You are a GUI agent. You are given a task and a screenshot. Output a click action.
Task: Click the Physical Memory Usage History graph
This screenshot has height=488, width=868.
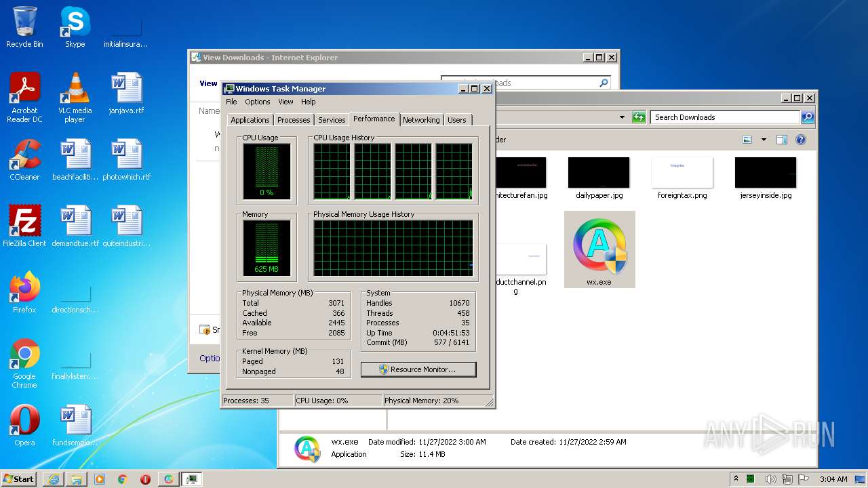393,248
